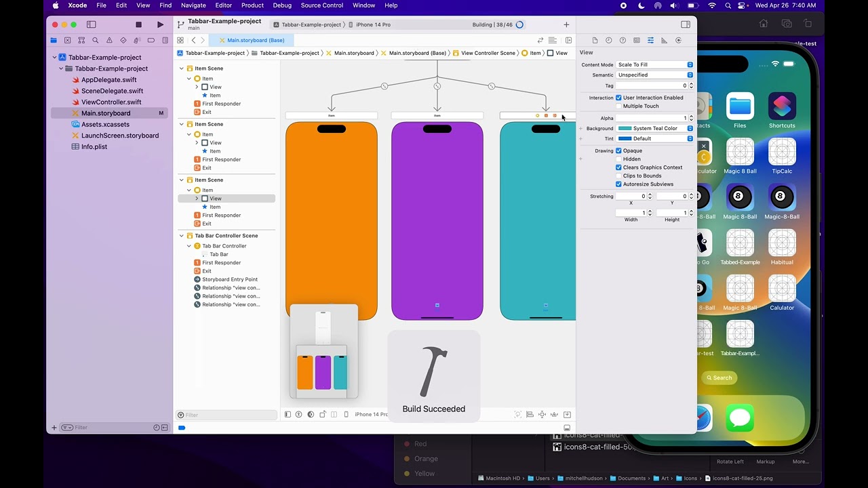Toggle the navigator sidebar visibility
Screen dimensions: 868x488
(x=92, y=24)
